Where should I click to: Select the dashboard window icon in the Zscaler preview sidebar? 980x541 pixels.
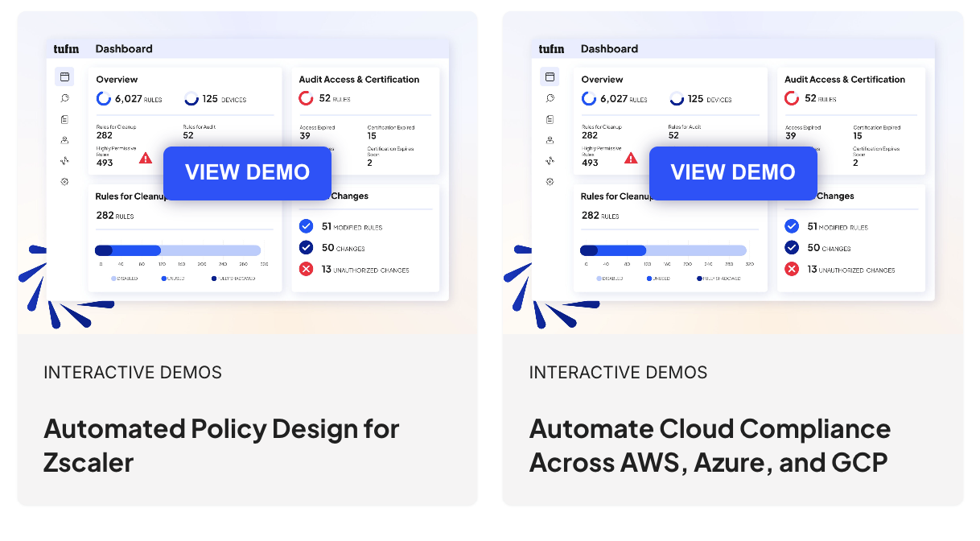point(64,77)
